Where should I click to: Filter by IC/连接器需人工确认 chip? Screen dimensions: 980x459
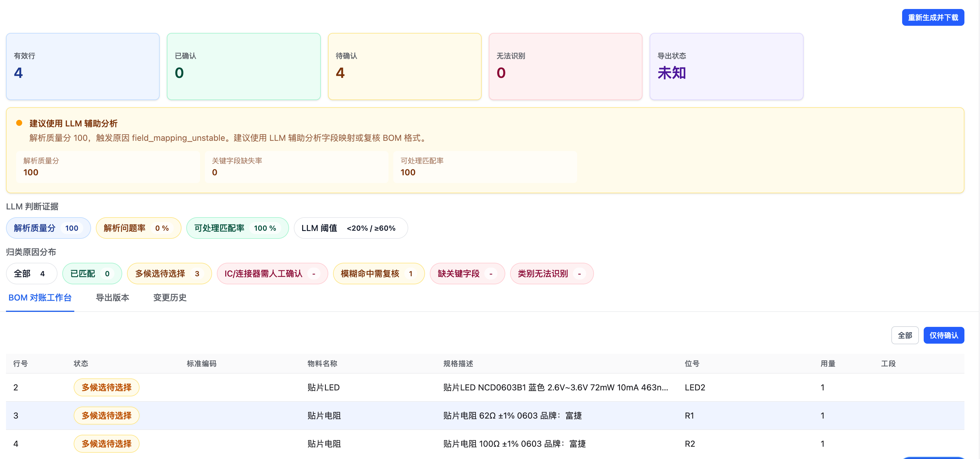(x=272, y=274)
